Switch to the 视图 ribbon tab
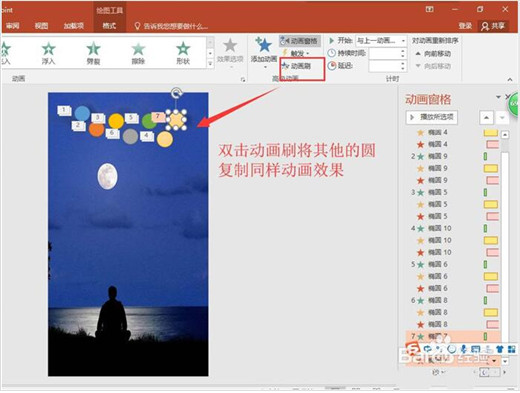 coord(42,26)
